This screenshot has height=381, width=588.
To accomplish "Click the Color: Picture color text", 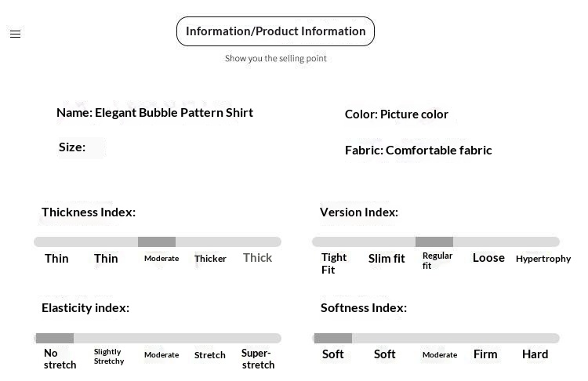I will 396,114.
